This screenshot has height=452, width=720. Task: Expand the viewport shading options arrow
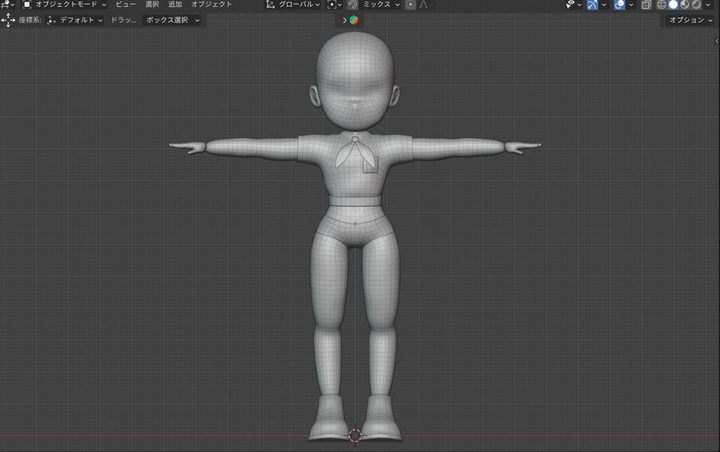click(708, 5)
